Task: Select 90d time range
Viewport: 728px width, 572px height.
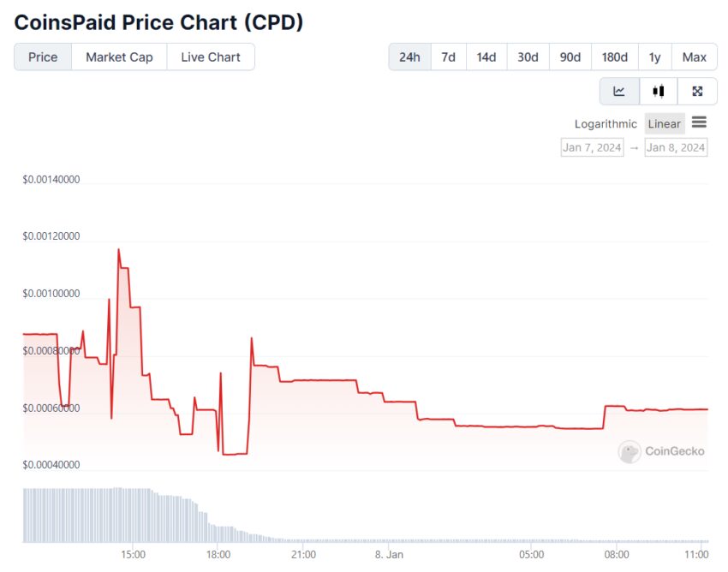Action: point(570,57)
